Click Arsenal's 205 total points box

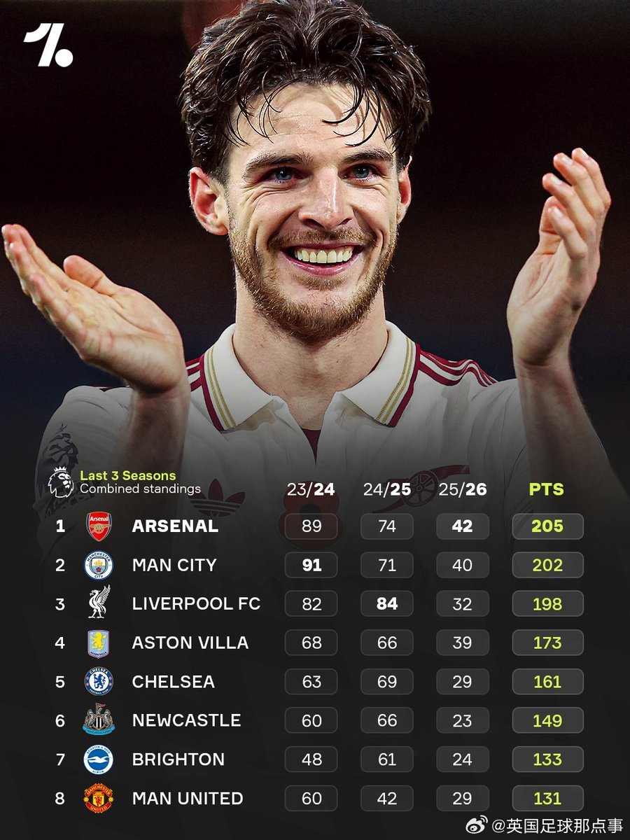(x=547, y=526)
